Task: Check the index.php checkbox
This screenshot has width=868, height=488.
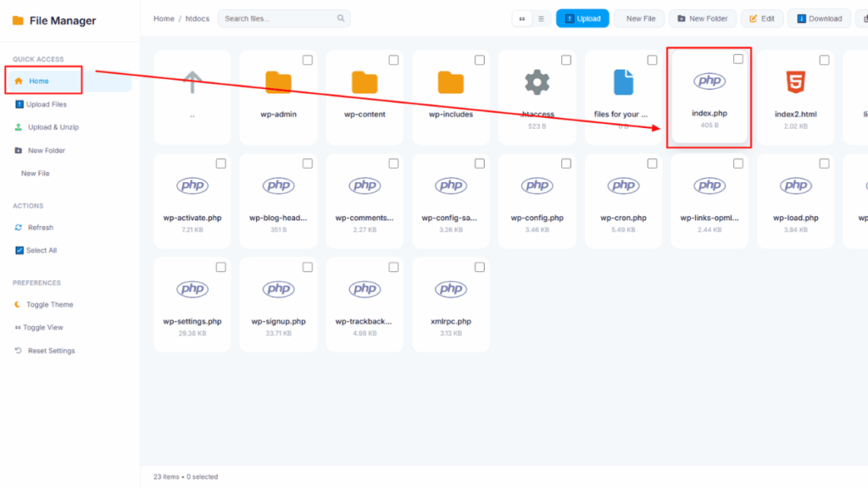Action: (737, 59)
